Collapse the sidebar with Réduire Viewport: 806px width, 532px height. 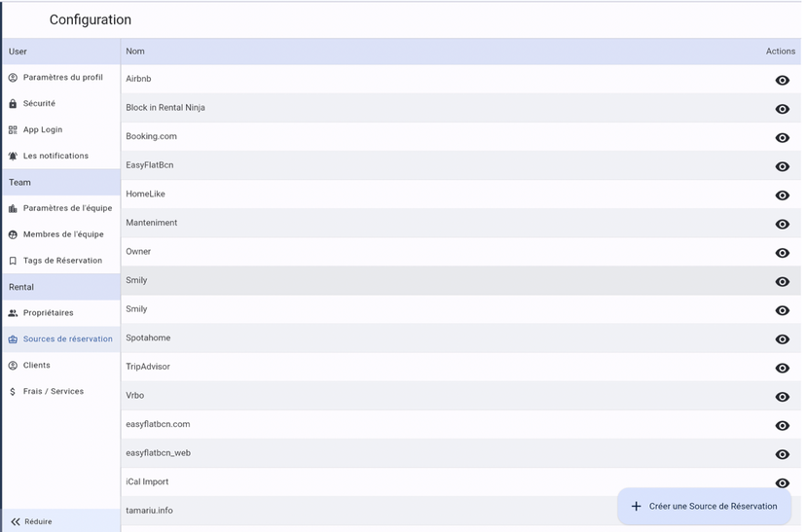[x=61, y=521]
